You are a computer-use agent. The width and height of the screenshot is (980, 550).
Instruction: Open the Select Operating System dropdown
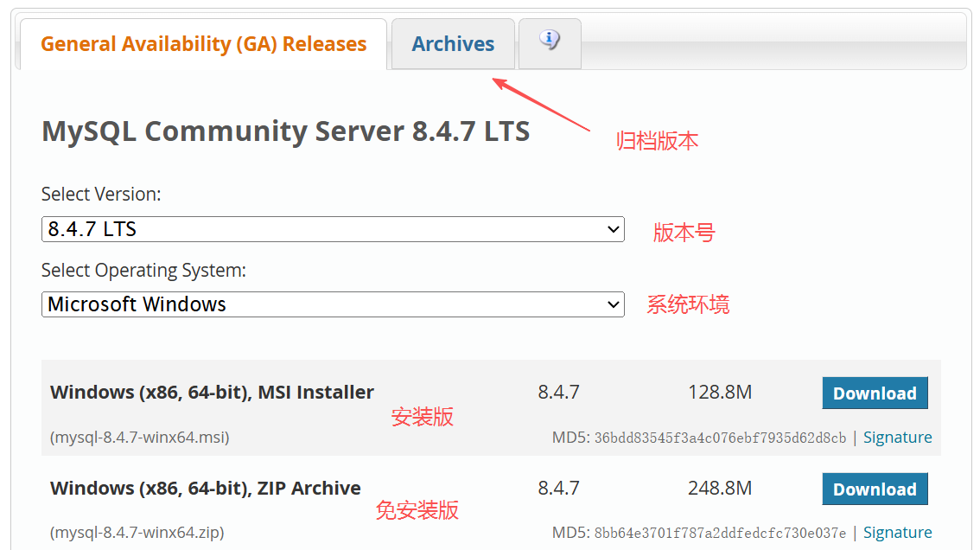pos(333,304)
